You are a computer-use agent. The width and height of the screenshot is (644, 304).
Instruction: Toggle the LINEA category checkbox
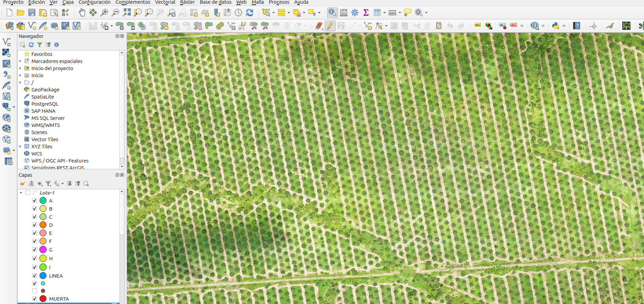[x=35, y=276]
